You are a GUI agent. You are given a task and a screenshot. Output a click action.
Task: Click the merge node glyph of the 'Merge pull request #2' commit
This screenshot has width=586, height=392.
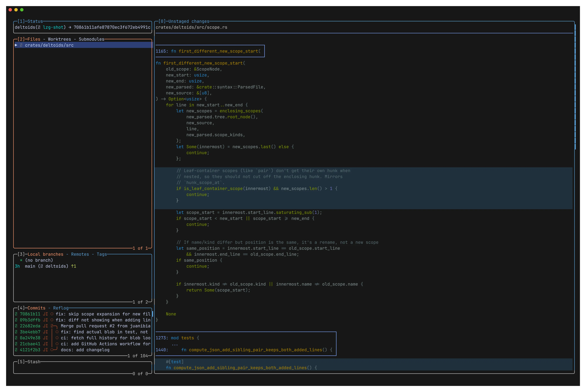52,326
